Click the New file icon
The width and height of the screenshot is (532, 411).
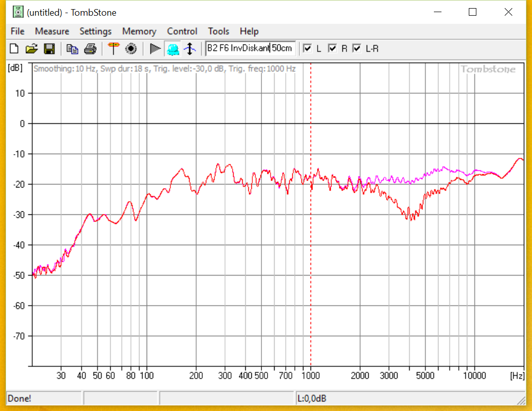pos(14,49)
